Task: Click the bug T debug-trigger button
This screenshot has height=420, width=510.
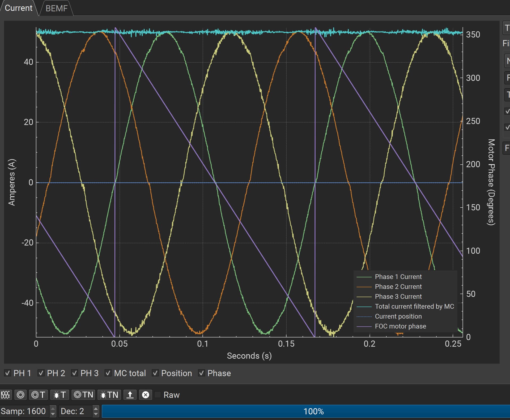Action: (x=59, y=395)
